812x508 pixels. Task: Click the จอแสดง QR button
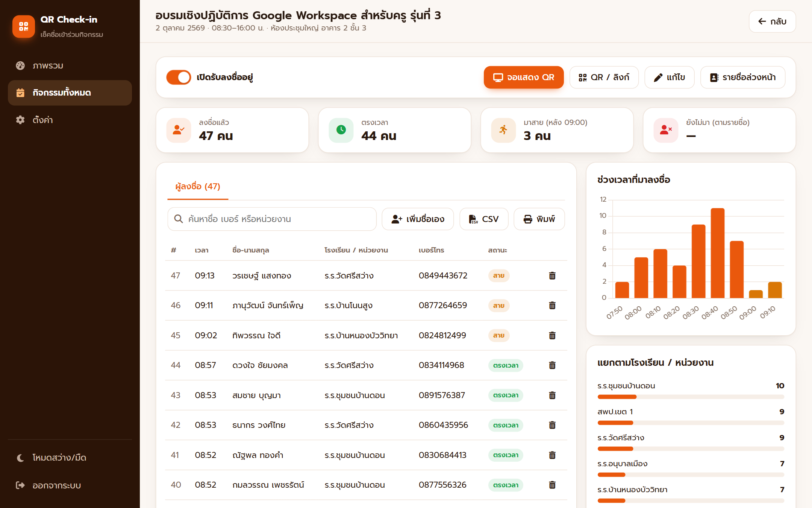(524, 77)
